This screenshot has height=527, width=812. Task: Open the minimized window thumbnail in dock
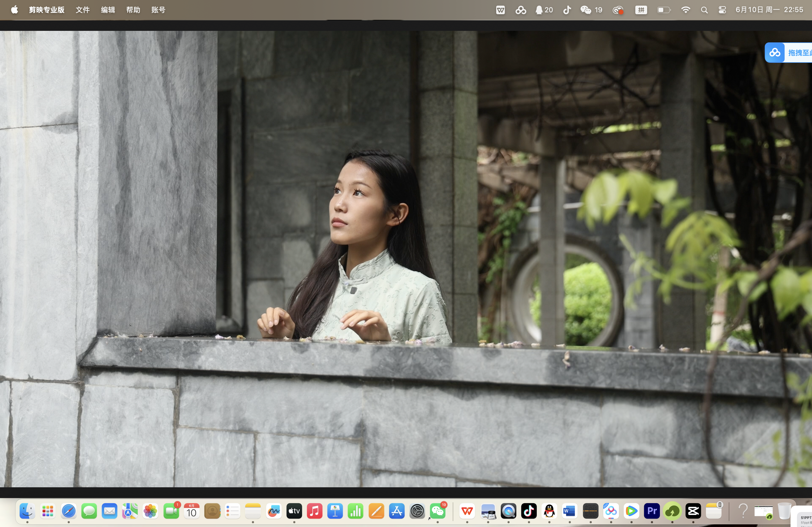(x=764, y=512)
